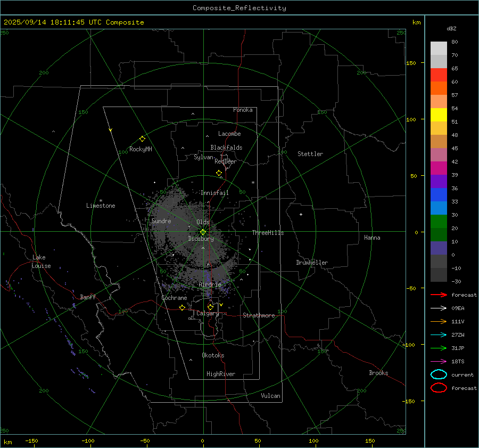Click the red forecast ellipse icon
The height and width of the screenshot is (448, 479).
(439, 388)
